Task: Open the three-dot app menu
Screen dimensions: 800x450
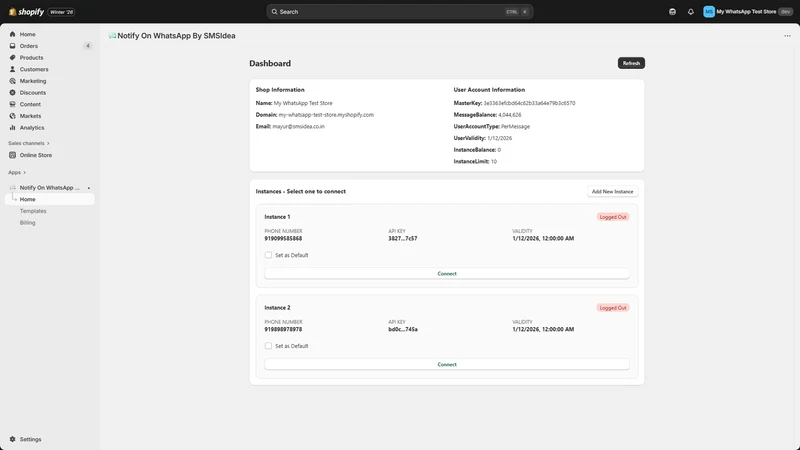Action: (x=787, y=36)
